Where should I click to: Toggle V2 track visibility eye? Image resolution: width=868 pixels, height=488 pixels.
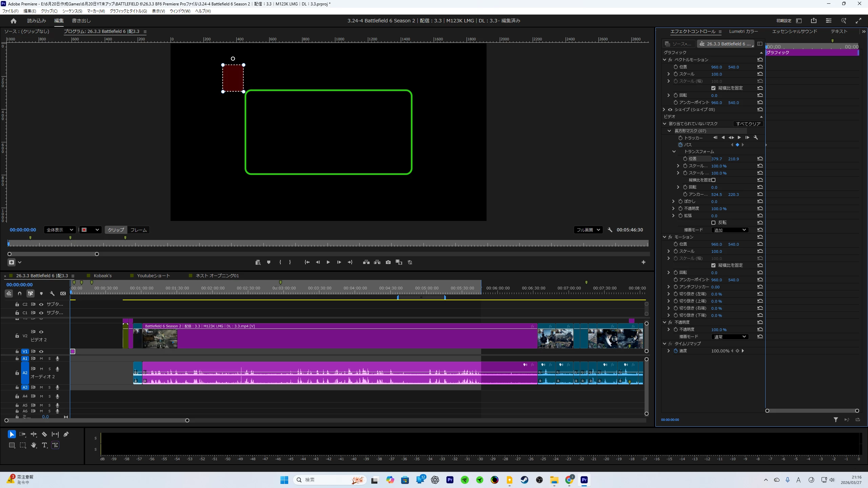[41, 332]
